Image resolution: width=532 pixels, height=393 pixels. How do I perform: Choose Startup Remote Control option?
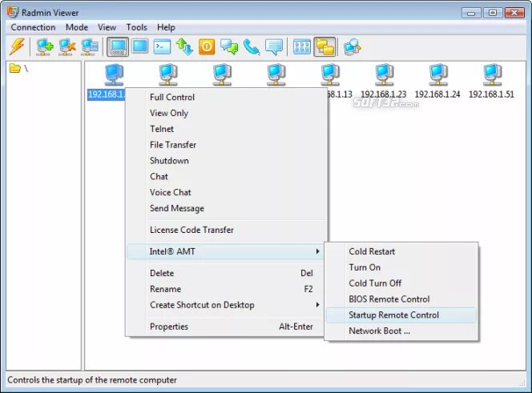pyautogui.click(x=401, y=315)
